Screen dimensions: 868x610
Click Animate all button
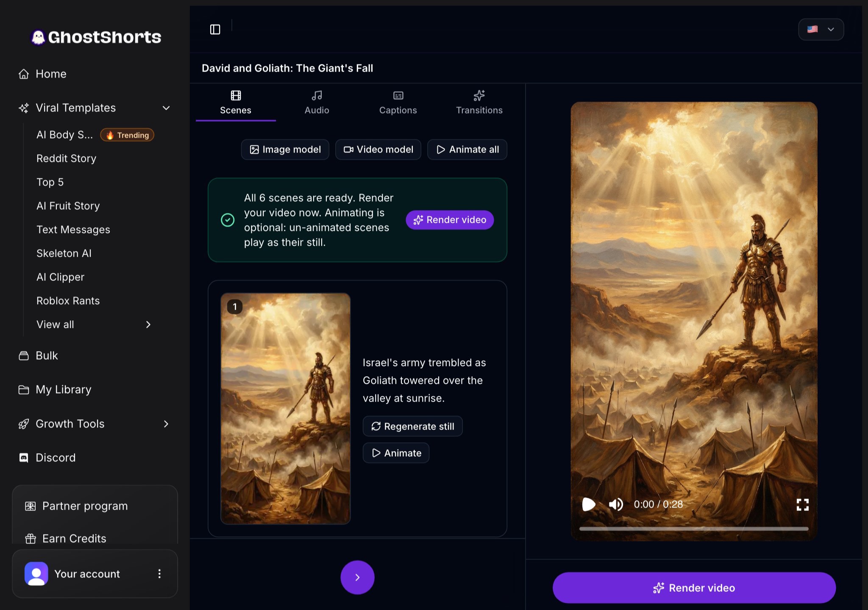click(467, 150)
